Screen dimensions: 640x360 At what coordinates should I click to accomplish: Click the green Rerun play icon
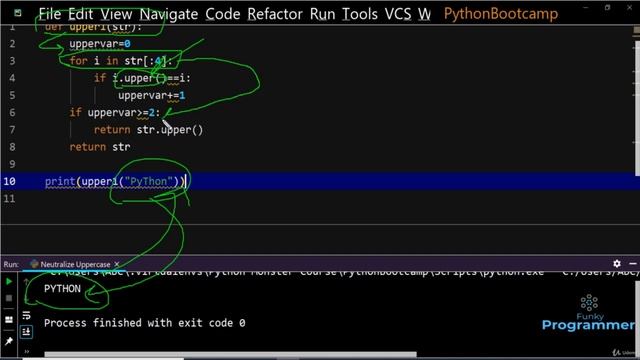(x=9, y=281)
